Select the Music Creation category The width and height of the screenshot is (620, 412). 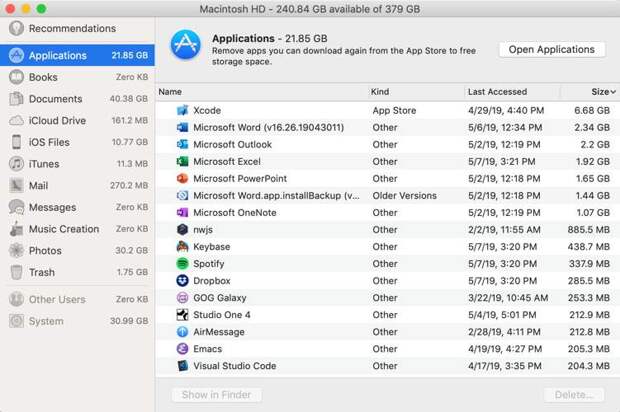coord(78,229)
